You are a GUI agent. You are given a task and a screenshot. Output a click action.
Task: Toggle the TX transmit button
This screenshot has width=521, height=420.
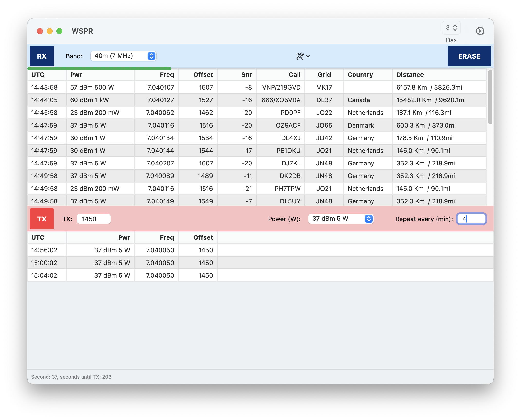42,219
